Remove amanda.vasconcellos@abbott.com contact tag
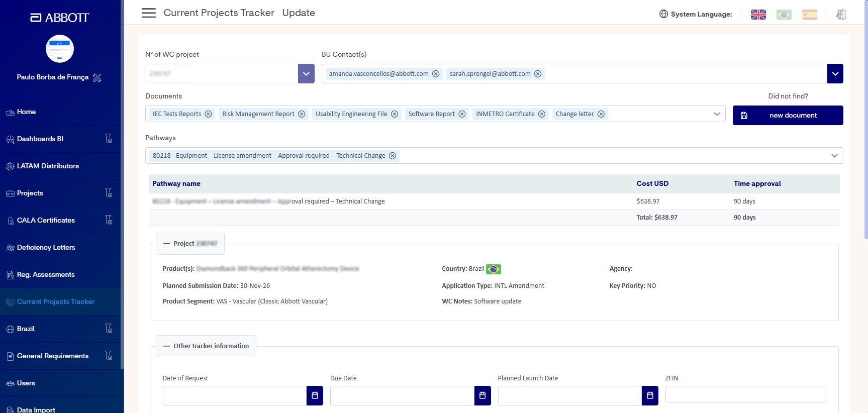The image size is (868, 413). [x=436, y=74]
